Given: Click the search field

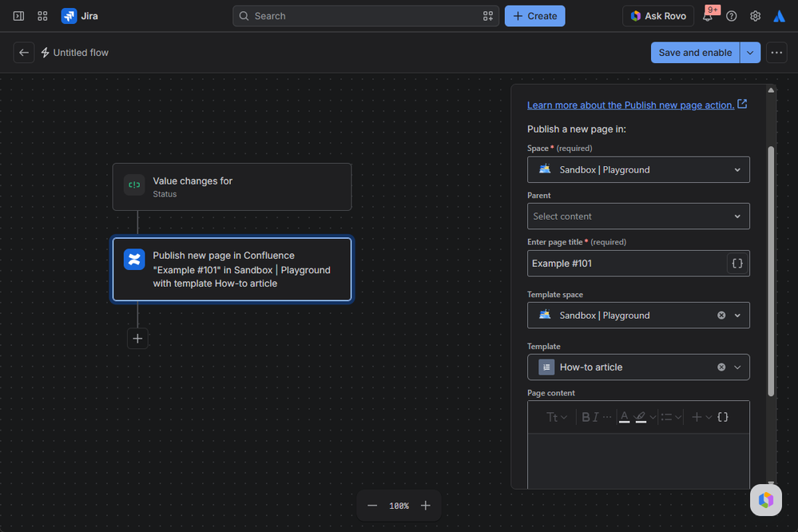Looking at the screenshot, I should (x=365, y=16).
